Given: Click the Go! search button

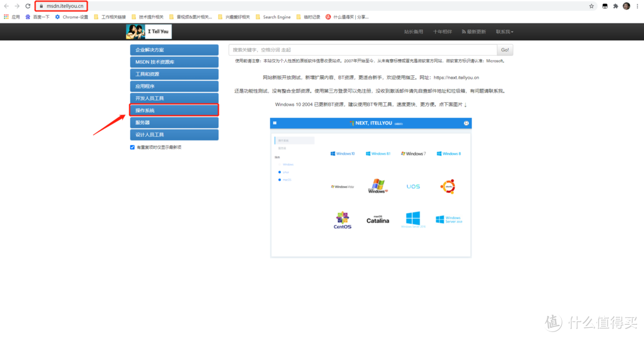Looking at the screenshot, I should click(505, 50).
